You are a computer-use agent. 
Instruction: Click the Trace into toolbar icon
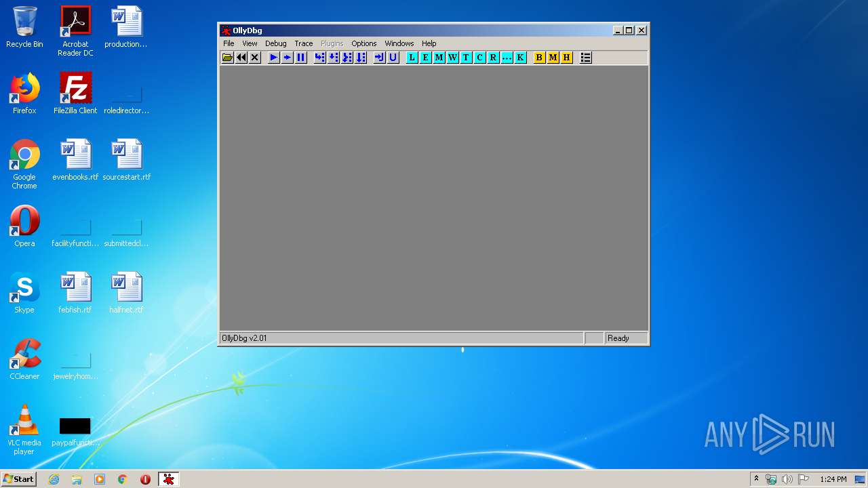click(x=347, y=58)
